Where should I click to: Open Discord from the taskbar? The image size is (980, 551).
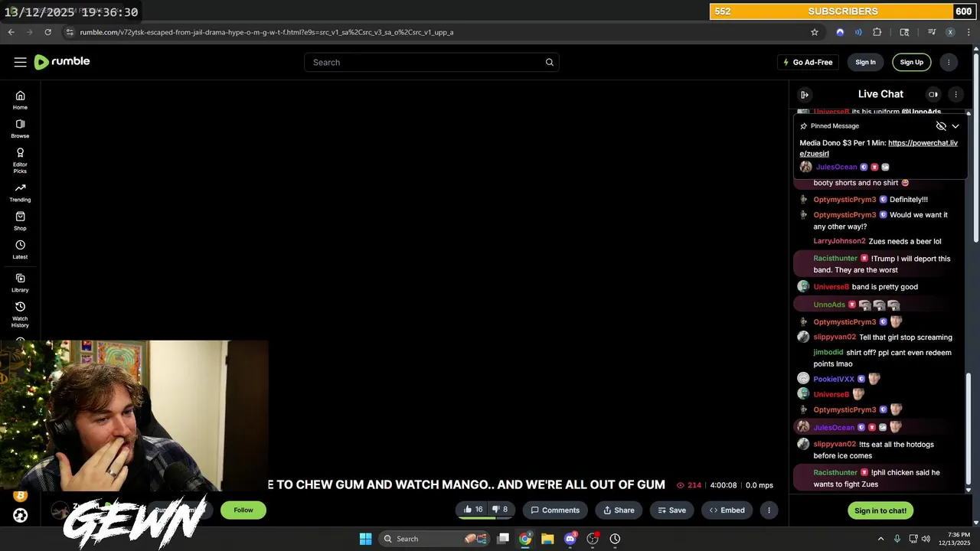[570, 539]
